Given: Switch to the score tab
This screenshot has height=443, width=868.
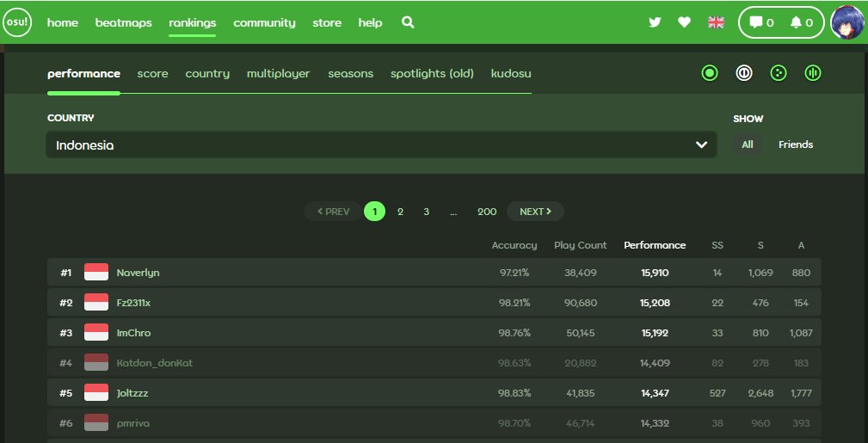Looking at the screenshot, I should (153, 74).
